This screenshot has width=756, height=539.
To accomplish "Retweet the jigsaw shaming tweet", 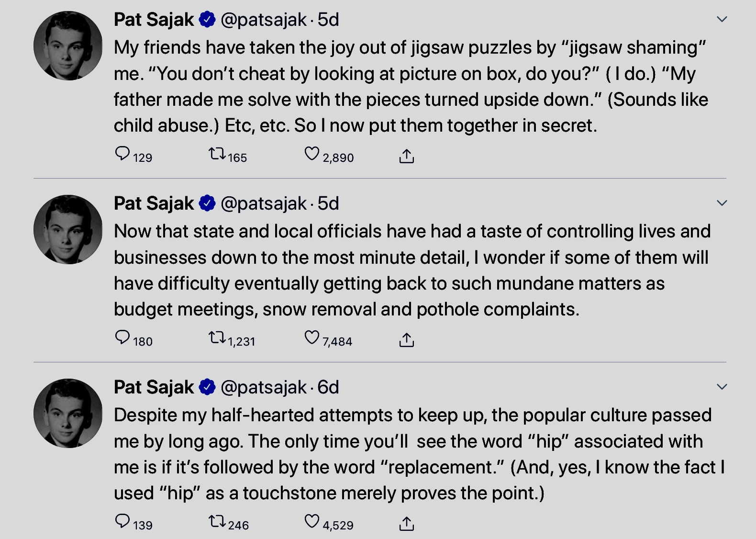I will [217, 154].
